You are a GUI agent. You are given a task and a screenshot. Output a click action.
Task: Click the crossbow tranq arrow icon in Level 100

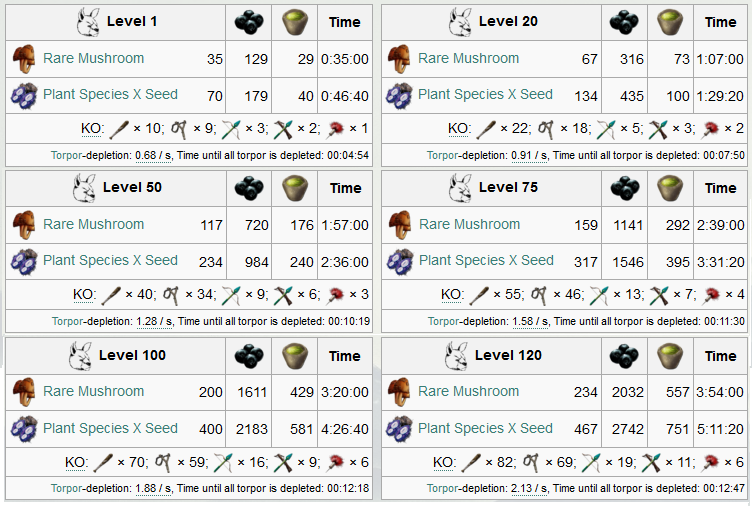click(283, 463)
